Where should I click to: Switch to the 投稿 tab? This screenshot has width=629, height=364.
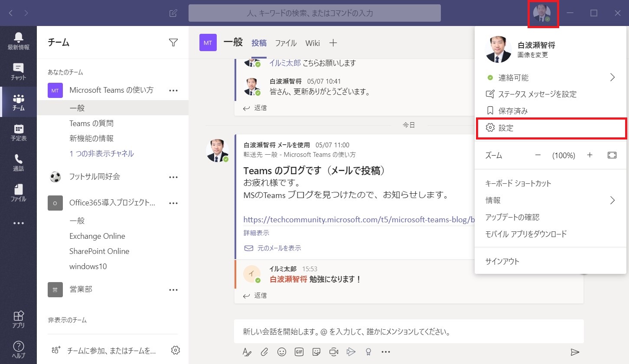pyautogui.click(x=259, y=43)
